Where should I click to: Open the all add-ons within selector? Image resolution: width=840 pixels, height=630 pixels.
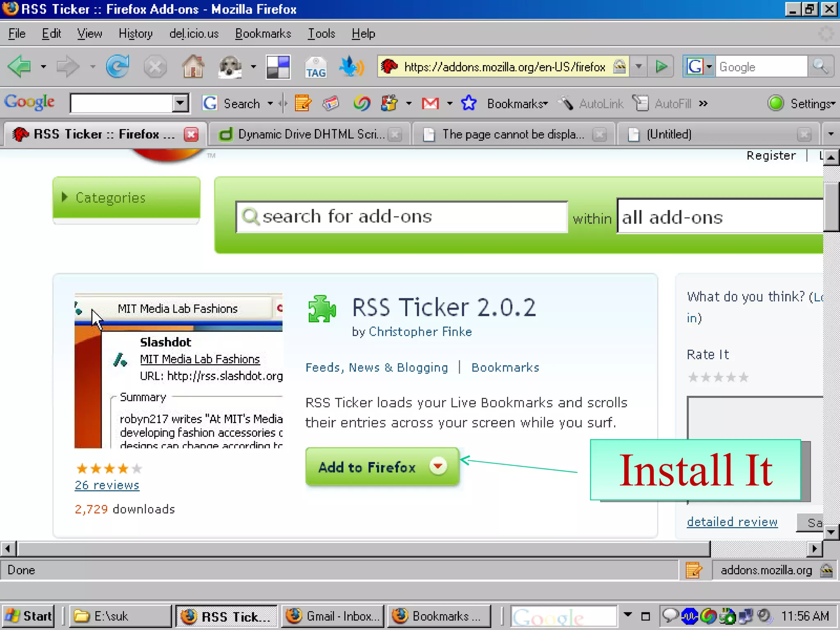point(720,217)
